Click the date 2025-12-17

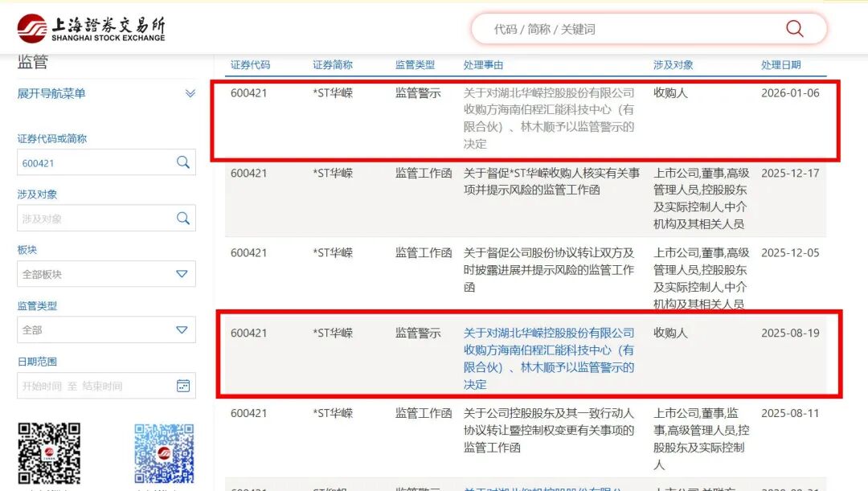pyautogui.click(x=790, y=174)
